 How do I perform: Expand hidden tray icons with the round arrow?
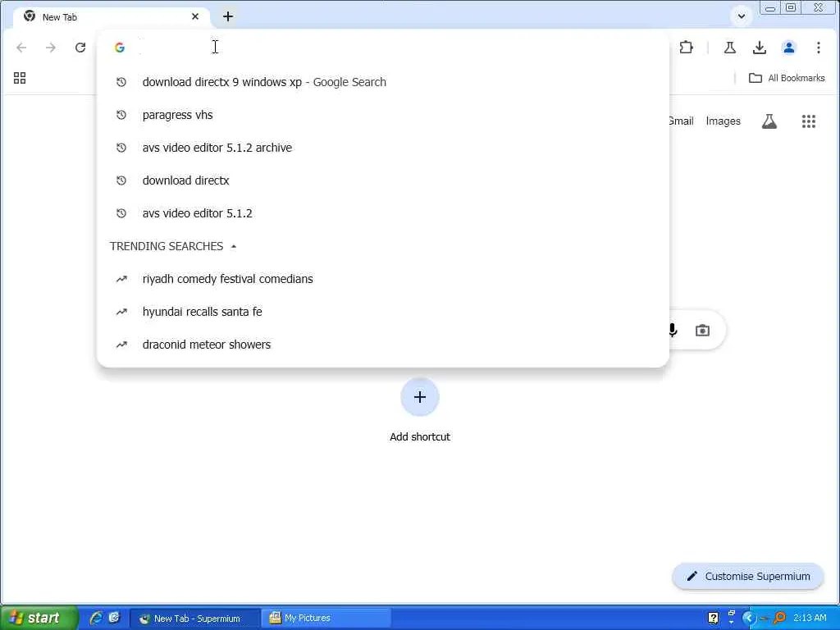(x=749, y=619)
